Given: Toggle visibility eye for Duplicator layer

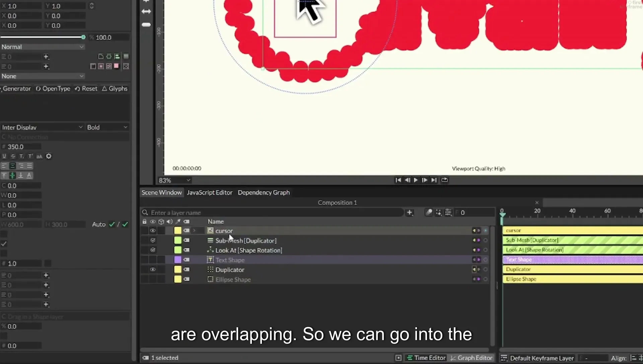Looking at the screenshot, I should [153, 269].
